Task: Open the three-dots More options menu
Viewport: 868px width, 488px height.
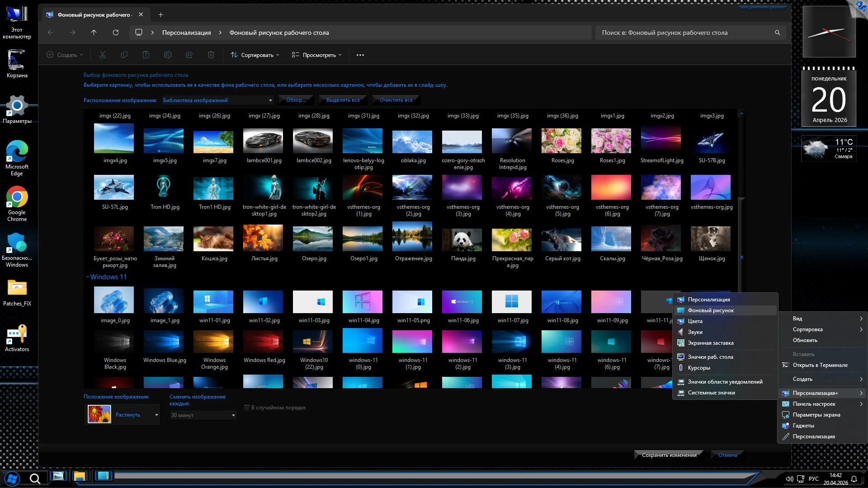Action: (360, 55)
